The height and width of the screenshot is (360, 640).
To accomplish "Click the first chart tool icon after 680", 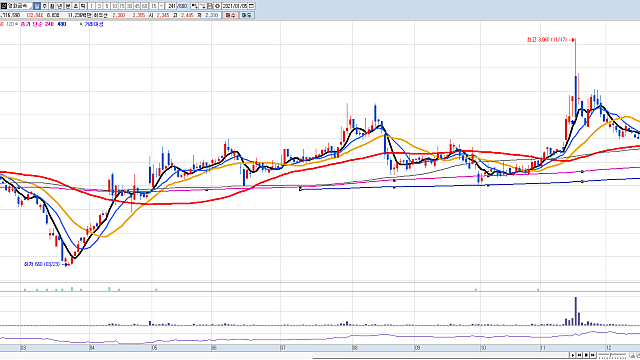I will coord(194,6).
